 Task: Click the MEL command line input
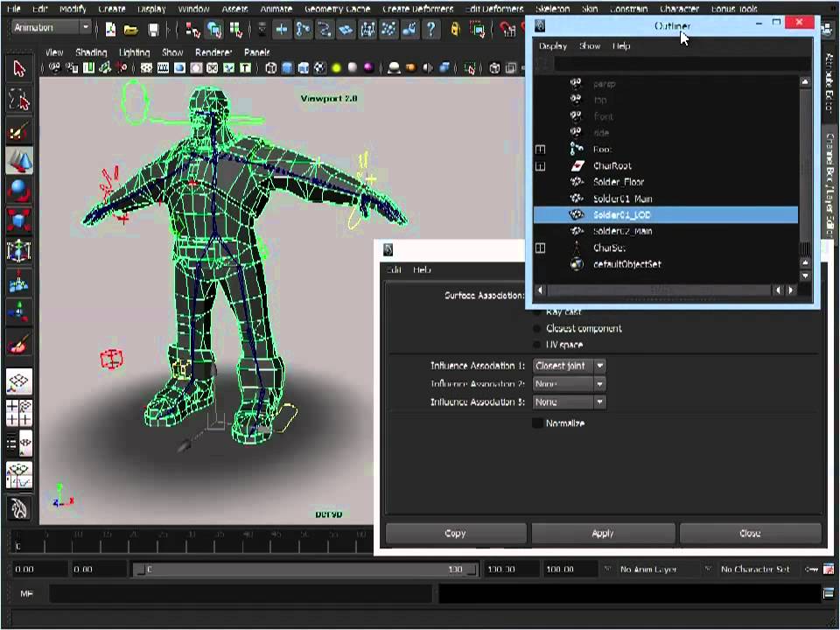[240, 593]
